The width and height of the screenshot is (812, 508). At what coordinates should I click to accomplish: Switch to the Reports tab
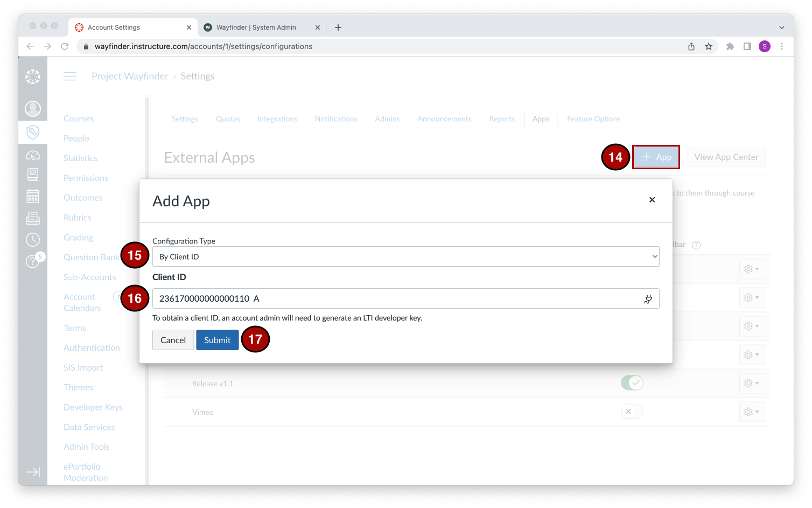pyautogui.click(x=502, y=119)
